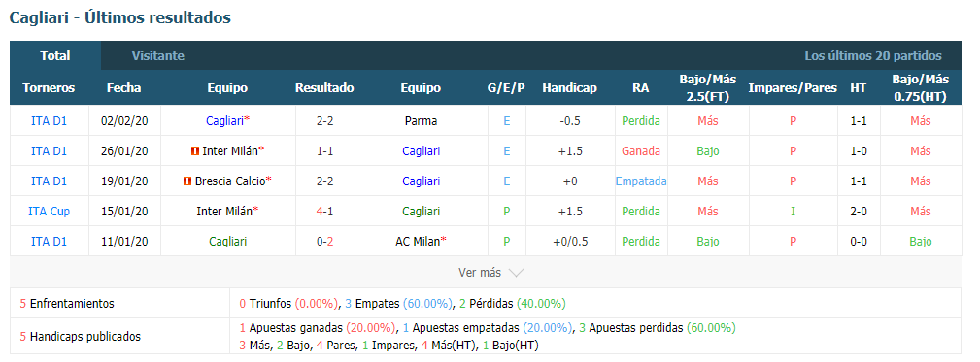Image resolution: width=980 pixels, height=362 pixels.
Task: Open ITA Cup tournament link
Action: (x=49, y=211)
